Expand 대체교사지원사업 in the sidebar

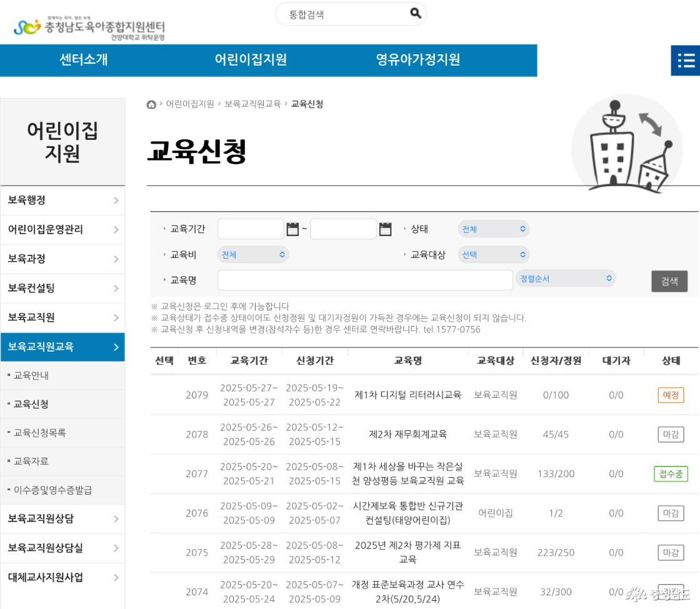click(63, 578)
